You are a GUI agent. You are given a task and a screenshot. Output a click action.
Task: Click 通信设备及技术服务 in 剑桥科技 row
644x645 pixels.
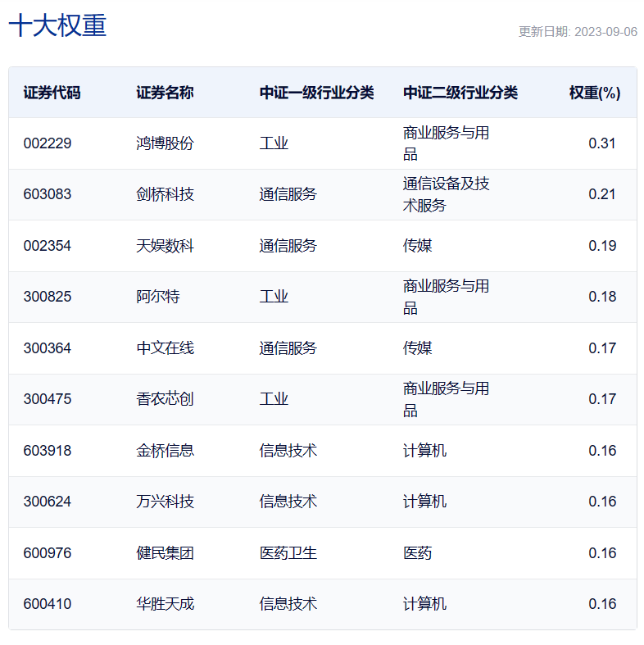pos(447,194)
